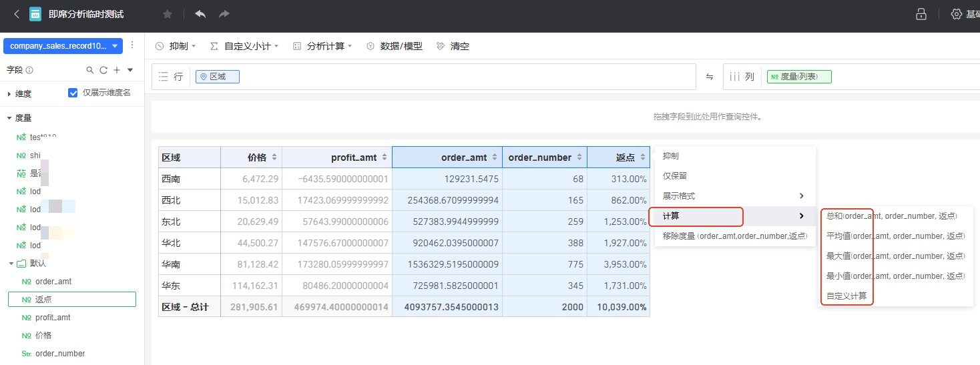Refresh the field list
The width and height of the screenshot is (980, 365).
(103, 70)
